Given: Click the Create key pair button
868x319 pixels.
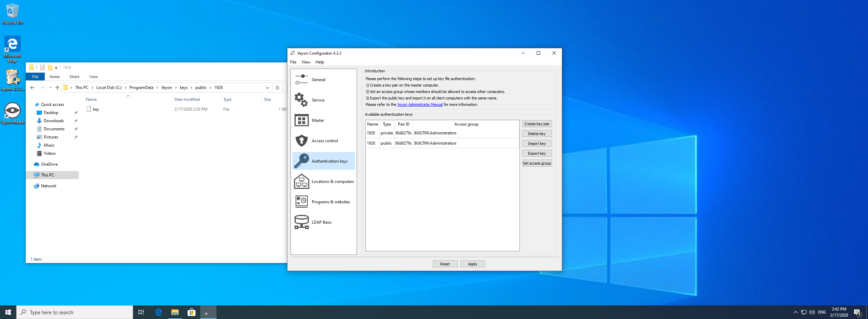Looking at the screenshot, I should (537, 124).
